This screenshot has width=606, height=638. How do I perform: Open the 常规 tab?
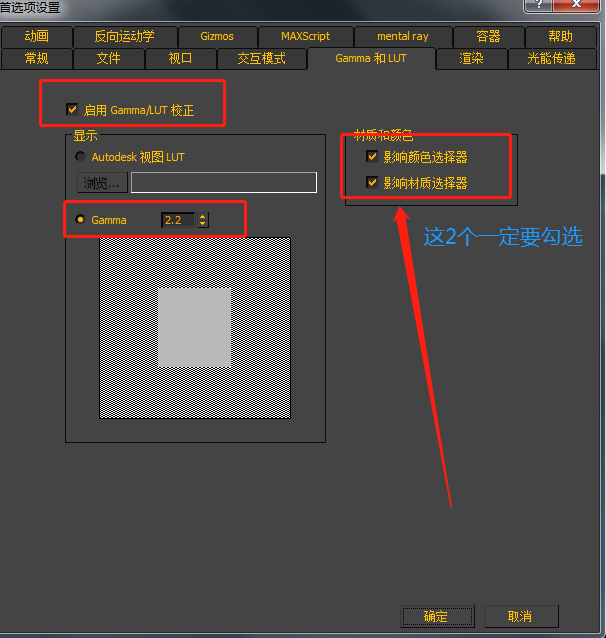pyautogui.click(x=36, y=59)
